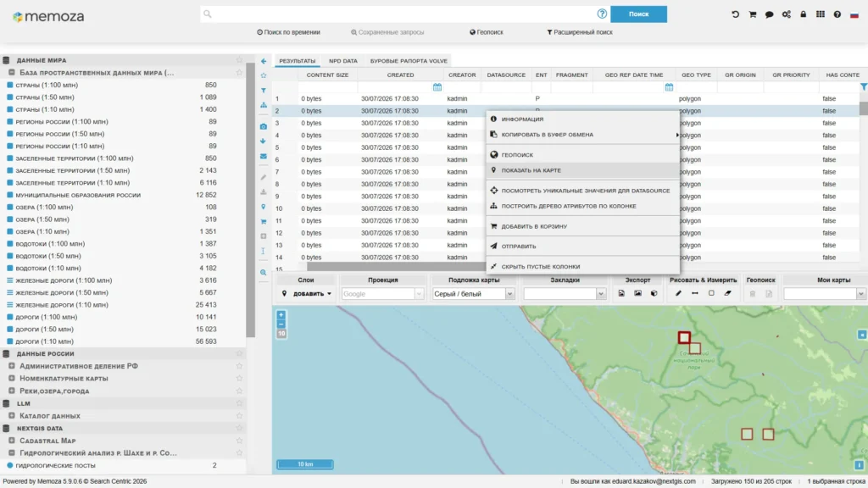Select the rectangle draw tool
This screenshot has width=868, height=488.
click(711, 293)
